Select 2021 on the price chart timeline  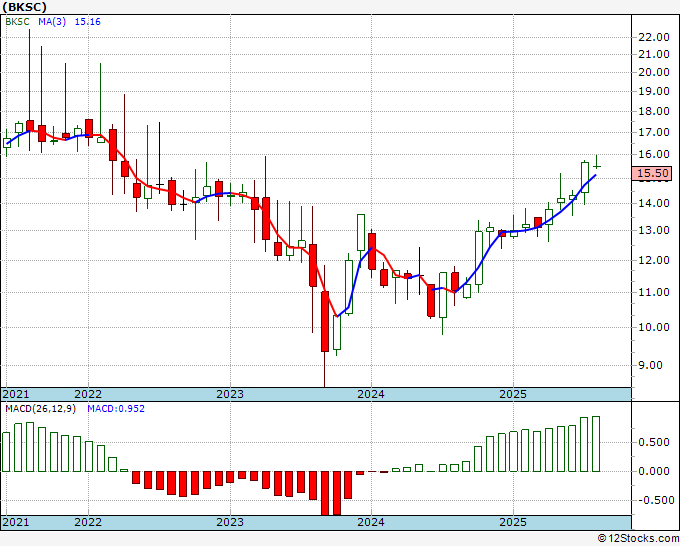16,394
